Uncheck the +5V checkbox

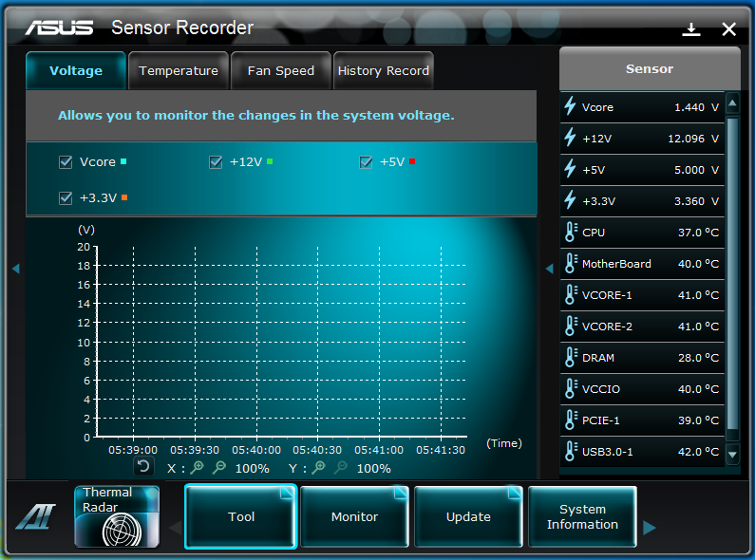pyautogui.click(x=366, y=162)
